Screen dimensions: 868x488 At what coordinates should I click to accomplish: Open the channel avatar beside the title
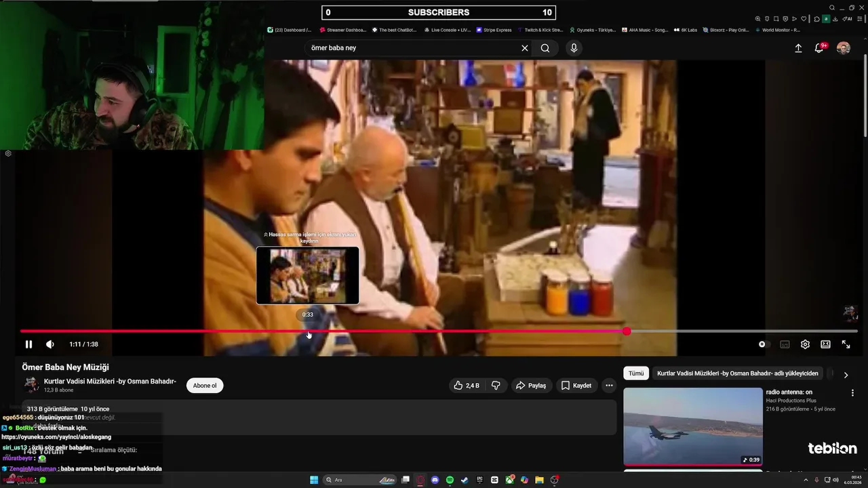click(x=31, y=385)
